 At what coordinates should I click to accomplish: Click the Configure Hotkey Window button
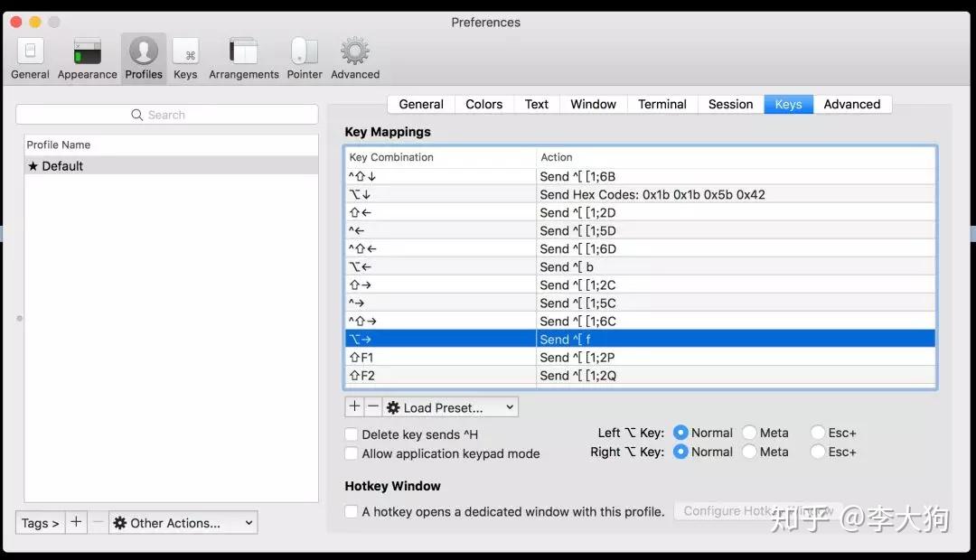click(758, 511)
